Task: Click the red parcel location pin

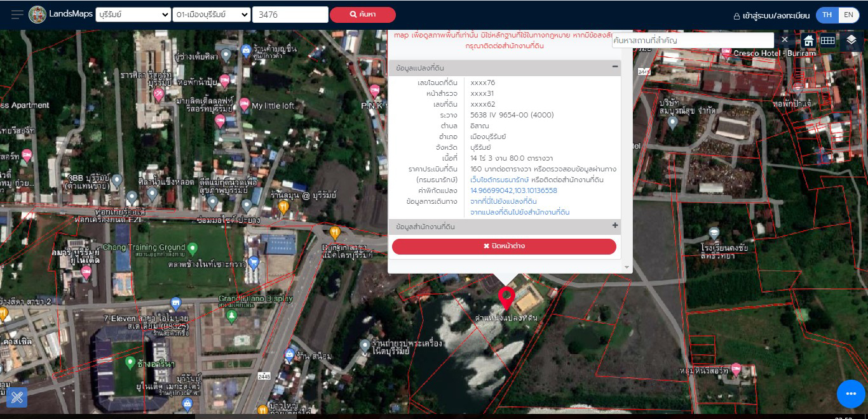Action: coord(506,297)
